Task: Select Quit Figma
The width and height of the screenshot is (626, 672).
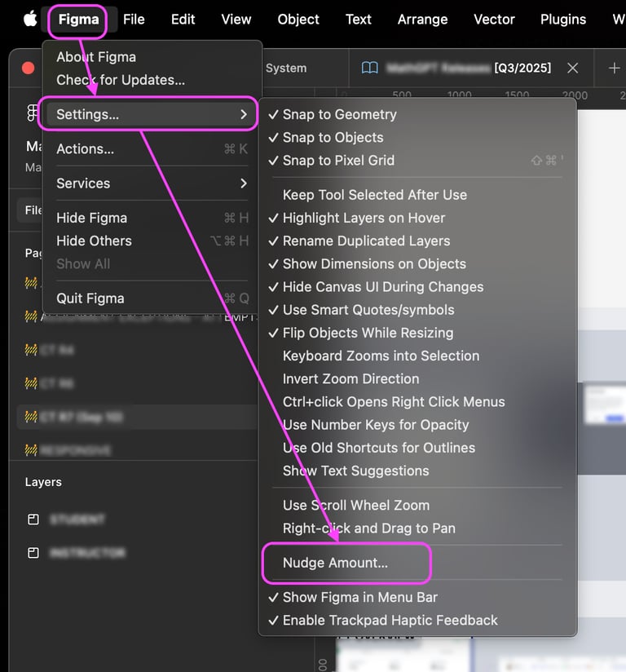Action: tap(152, 298)
